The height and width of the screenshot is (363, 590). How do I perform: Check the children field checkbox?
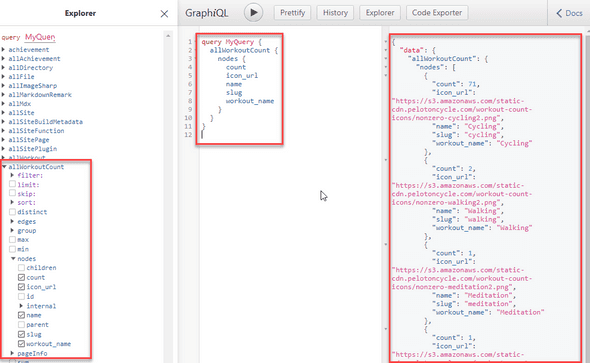click(21, 268)
